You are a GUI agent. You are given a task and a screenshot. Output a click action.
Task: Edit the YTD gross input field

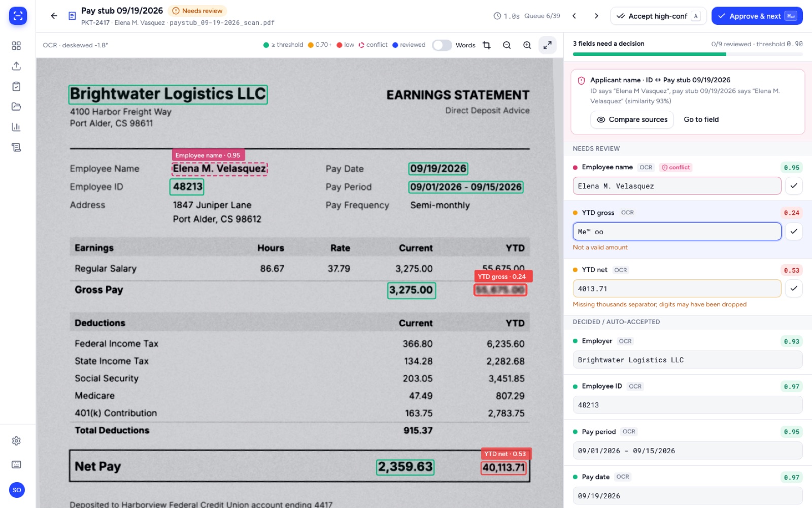[677, 232]
